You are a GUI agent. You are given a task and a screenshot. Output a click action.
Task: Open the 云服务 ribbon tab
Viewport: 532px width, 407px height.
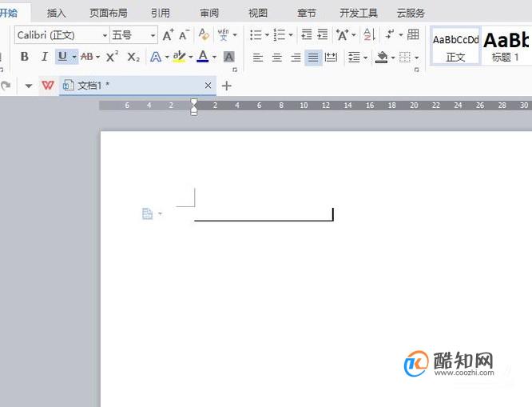click(411, 14)
